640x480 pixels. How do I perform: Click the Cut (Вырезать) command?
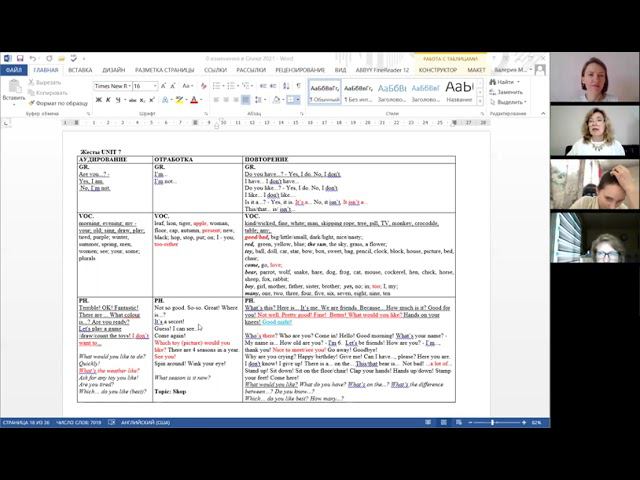click(x=45, y=82)
